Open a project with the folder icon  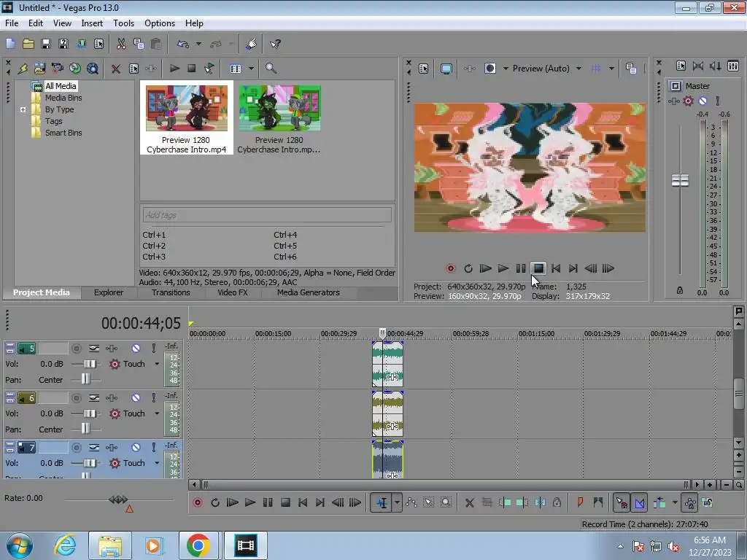click(28, 44)
